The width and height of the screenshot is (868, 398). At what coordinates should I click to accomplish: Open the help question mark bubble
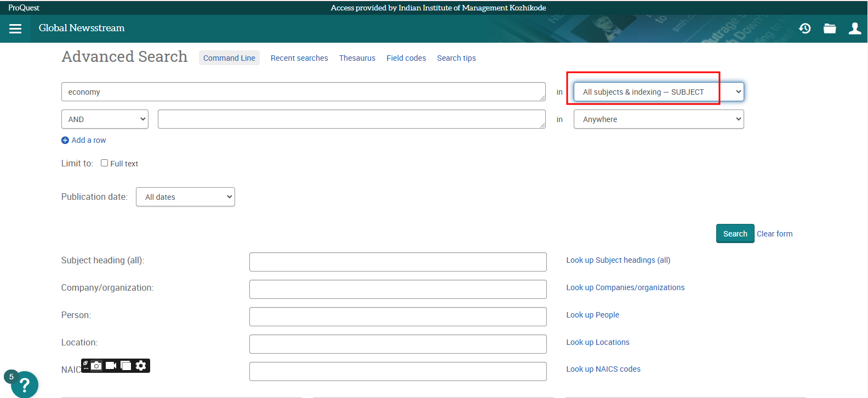tap(24, 384)
